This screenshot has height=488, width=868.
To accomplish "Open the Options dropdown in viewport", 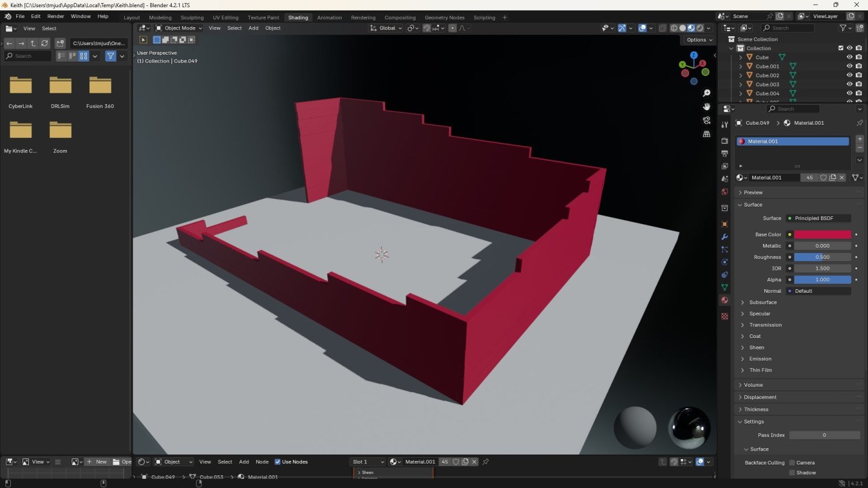I will pos(699,40).
